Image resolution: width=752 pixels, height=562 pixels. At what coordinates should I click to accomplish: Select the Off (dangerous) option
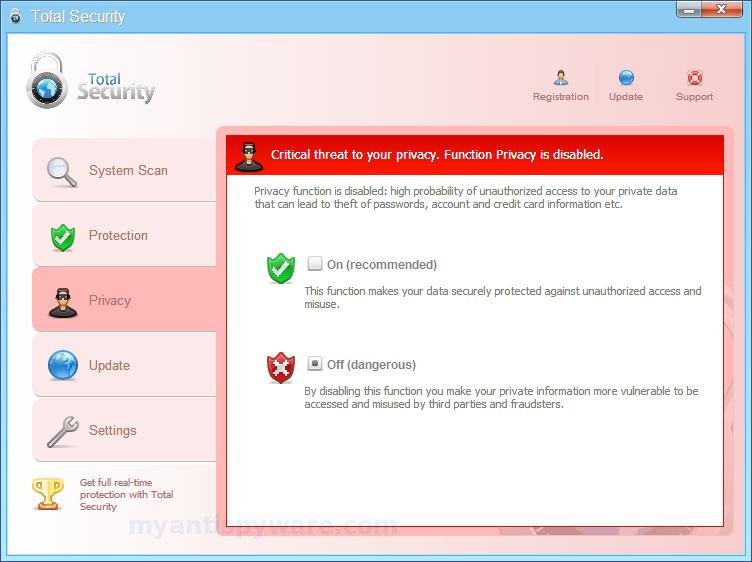(315, 363)
